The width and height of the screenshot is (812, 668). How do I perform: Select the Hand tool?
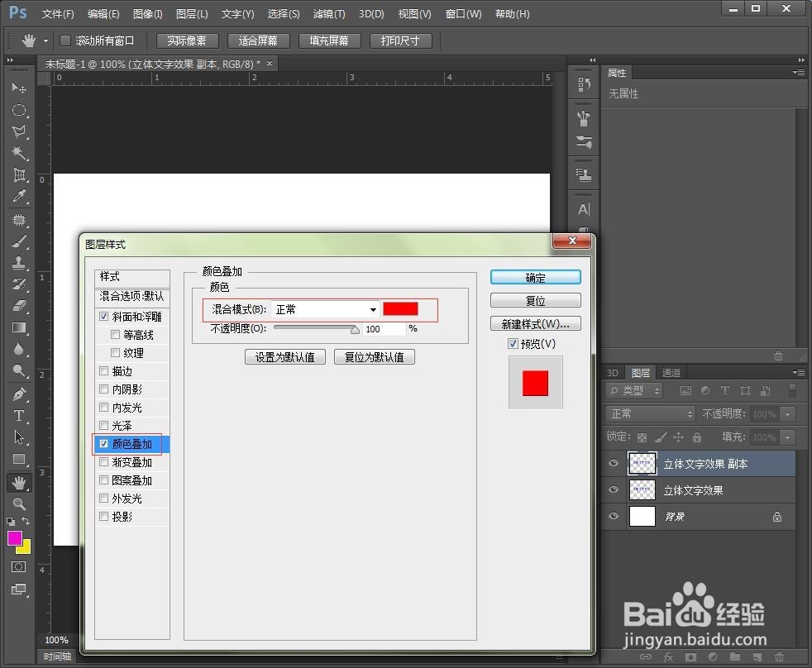click(x=19, y=482)
